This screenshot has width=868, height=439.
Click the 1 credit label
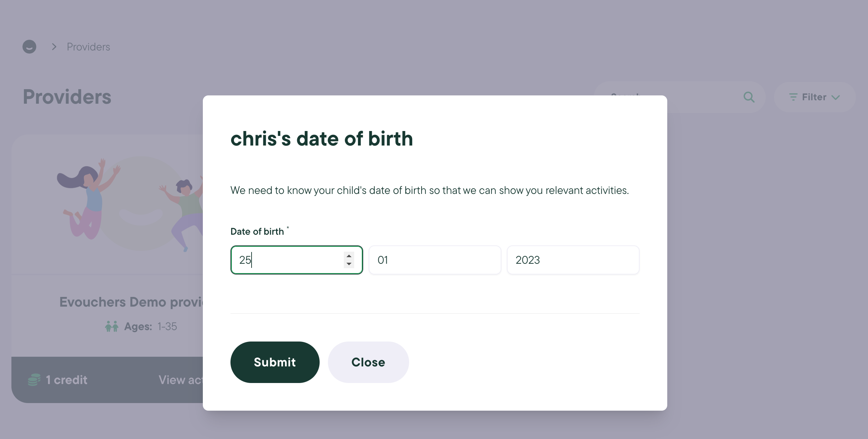click(66, 380)
